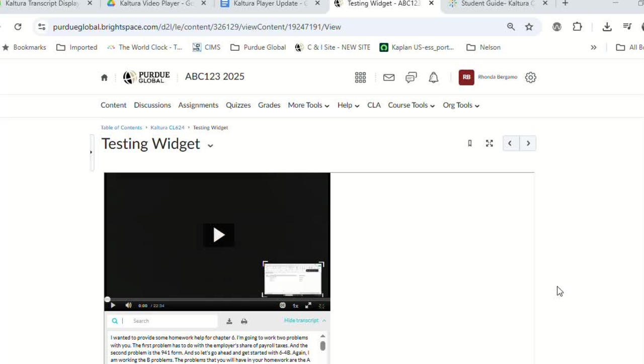Open the Discussions nav item

click(x=152, y=105)
